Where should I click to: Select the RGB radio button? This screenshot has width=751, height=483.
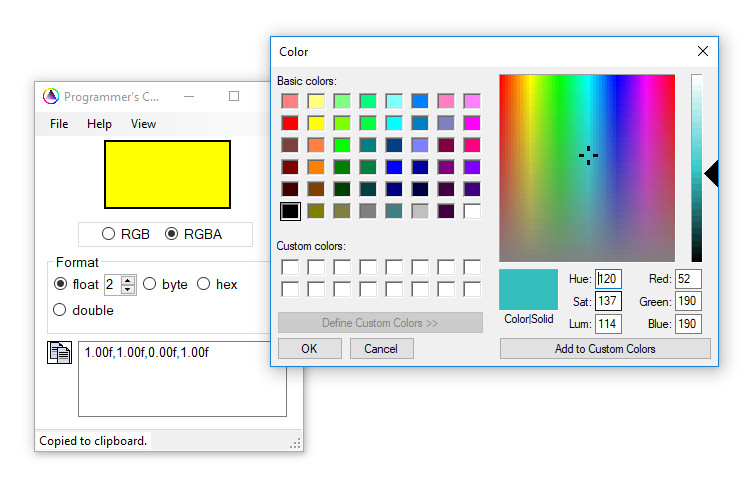pos(126,234)
